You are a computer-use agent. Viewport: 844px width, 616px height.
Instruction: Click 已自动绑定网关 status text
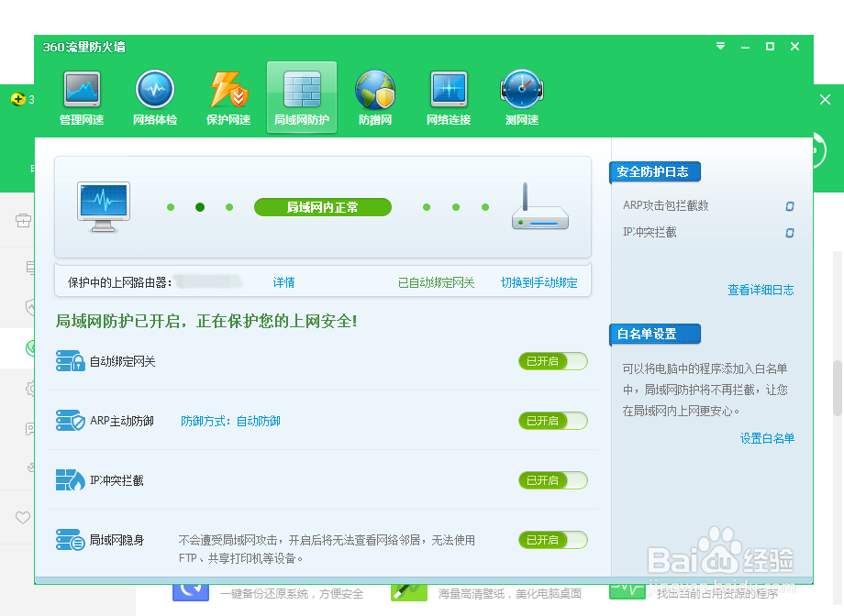click(436, 282)
